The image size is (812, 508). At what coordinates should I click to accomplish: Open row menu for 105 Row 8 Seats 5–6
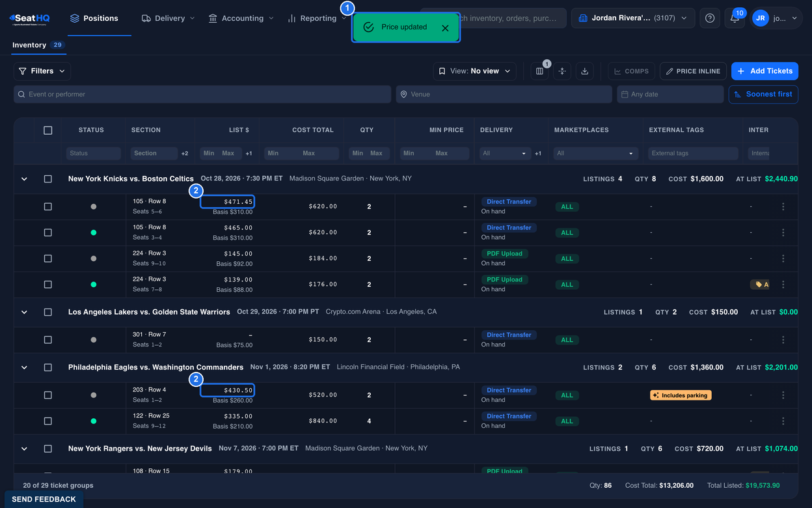click(783, 206)
